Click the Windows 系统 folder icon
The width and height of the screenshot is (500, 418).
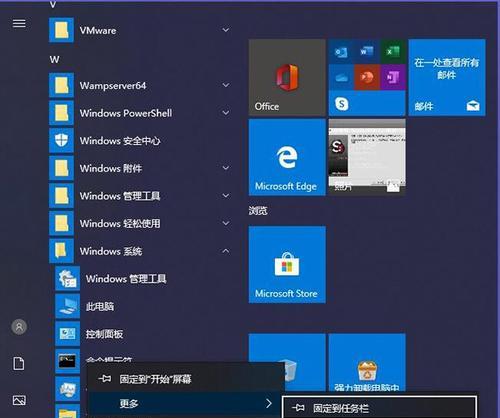pos(61,251)
